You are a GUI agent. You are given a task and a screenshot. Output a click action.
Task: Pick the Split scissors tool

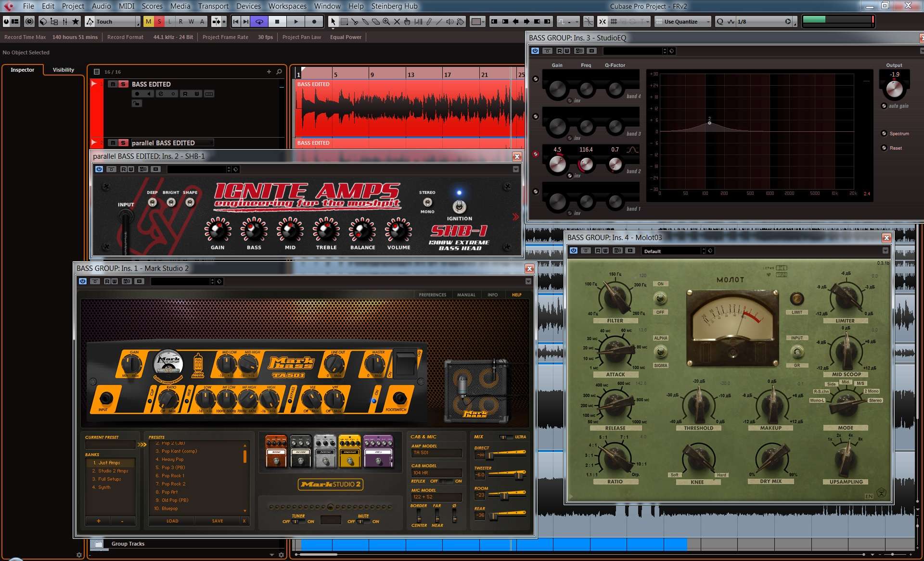[355, 22]
